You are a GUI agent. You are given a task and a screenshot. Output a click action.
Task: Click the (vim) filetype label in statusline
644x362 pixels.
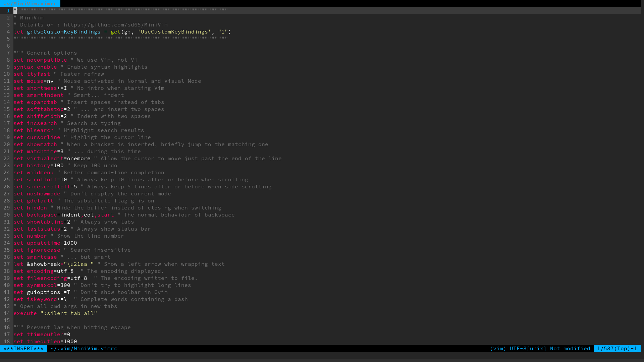pos(498,348)
